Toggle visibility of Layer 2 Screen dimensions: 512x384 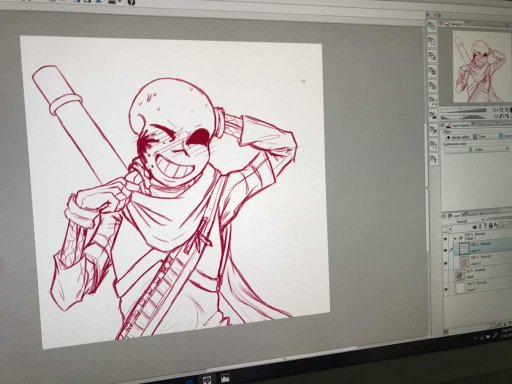(446, 263)
